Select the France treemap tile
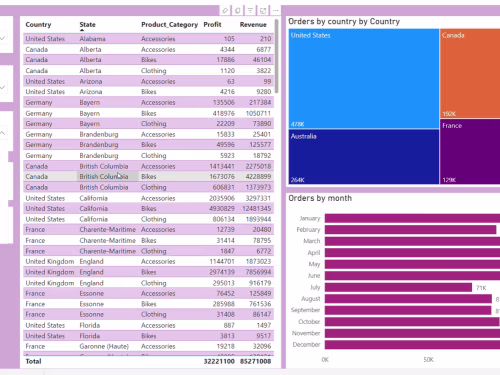 [x=470, y=152]
